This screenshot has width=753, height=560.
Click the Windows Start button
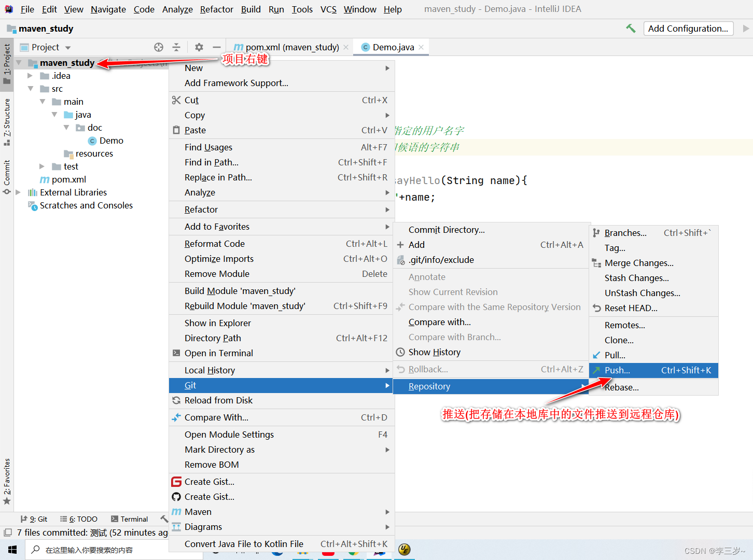(12, 549)
